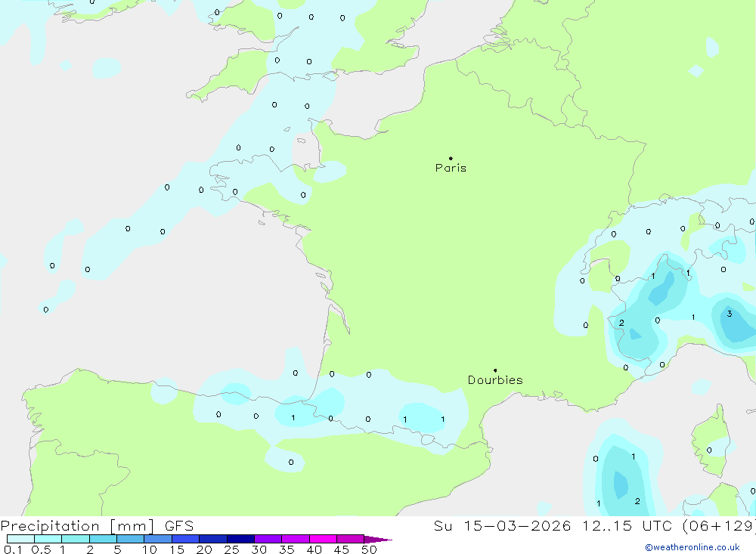
Task: Click the 40 to 45 mm legend swatch
Action: pos(323,539)
